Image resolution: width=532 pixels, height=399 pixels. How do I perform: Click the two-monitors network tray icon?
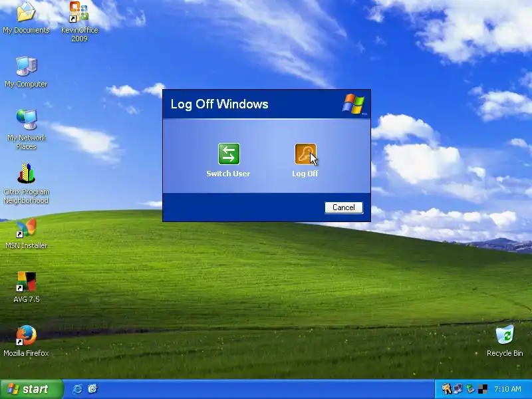point(458,389)
